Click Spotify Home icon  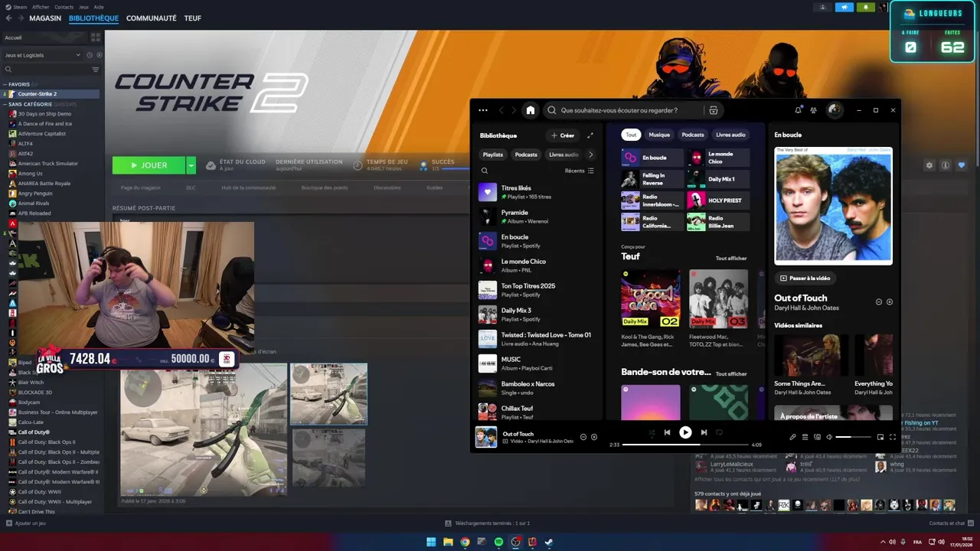[x=530, y=110]
